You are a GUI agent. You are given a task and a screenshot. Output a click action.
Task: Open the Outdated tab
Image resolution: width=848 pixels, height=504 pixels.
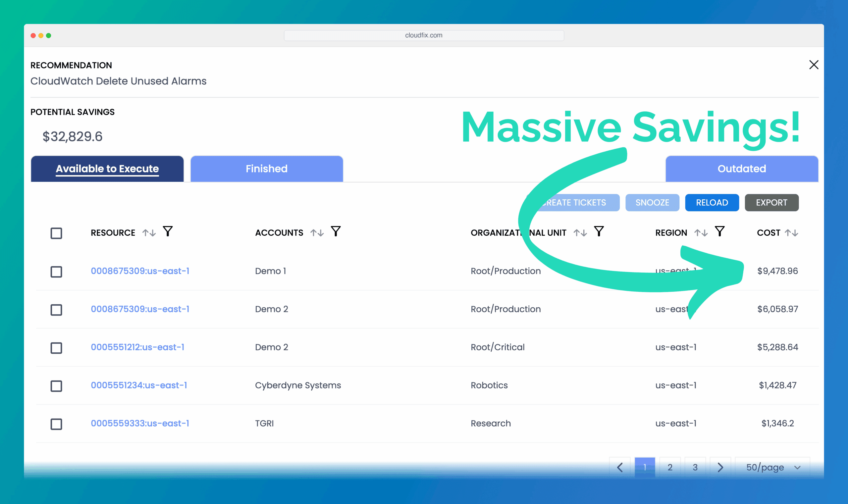[x=742, y=169]
